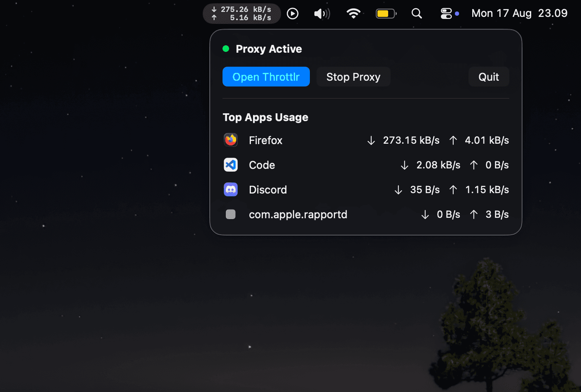The width and height of the screenshot is (581, 392).
Task: Click Discord upload speed 1.15 kB/s
Action: click(487, 190)
